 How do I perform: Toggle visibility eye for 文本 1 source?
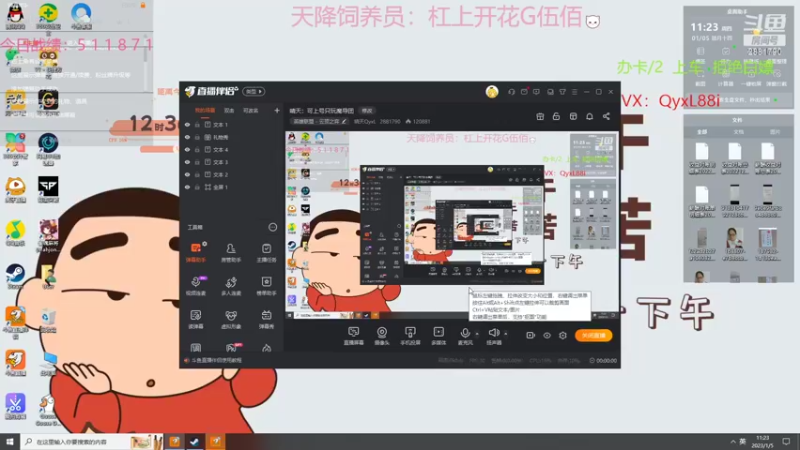187,124
